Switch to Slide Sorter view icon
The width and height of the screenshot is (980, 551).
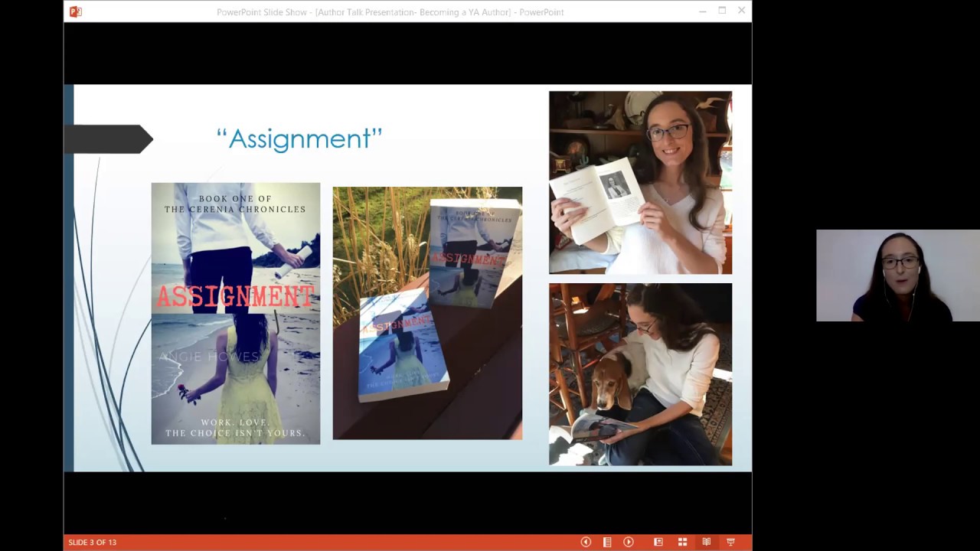click(682, 542)
